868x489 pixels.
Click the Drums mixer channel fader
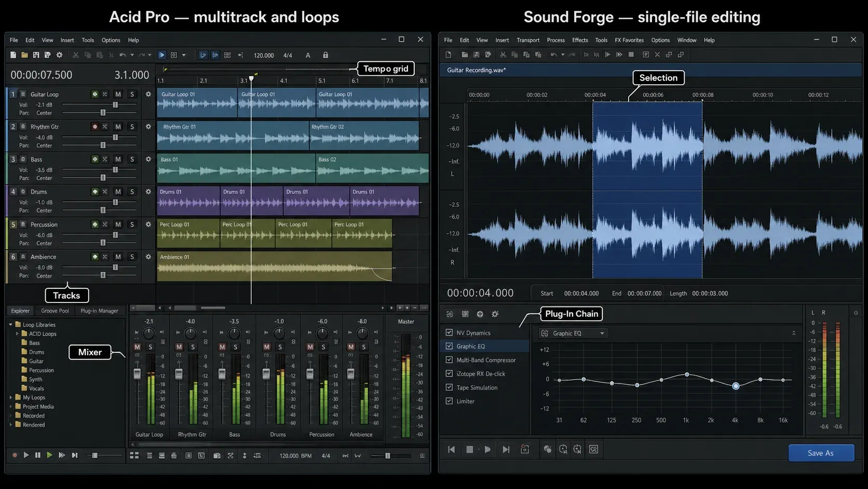[x=266, y=373]
